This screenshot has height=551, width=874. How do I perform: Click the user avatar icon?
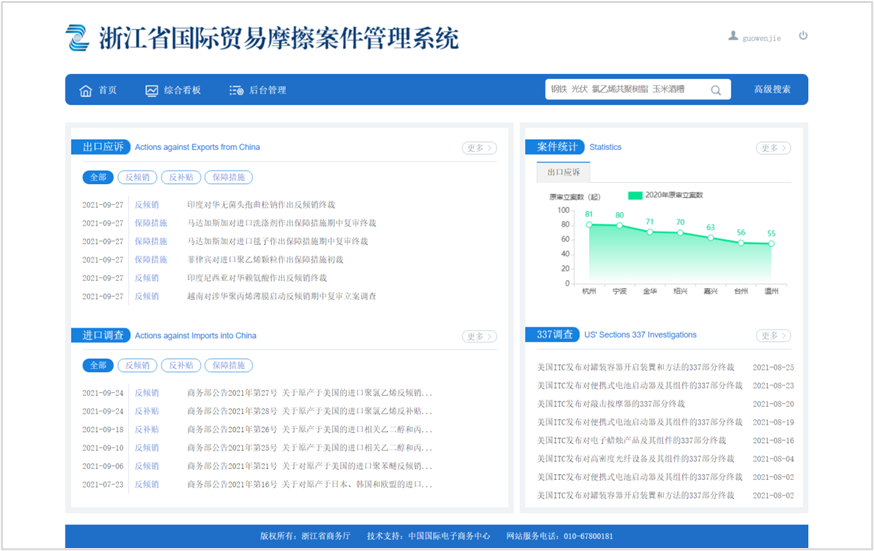pyautogui.click(x=733, y=36)
